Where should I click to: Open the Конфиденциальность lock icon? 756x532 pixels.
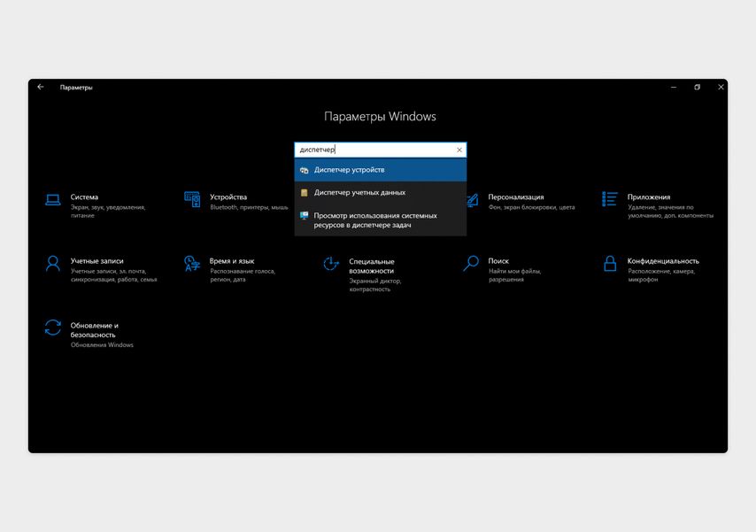(x=610, y=264)
